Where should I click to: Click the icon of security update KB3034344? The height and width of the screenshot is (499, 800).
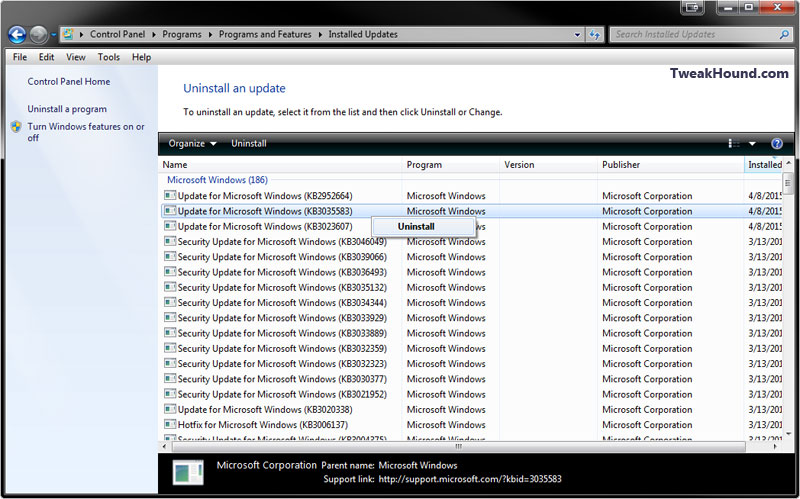(170, 303)
